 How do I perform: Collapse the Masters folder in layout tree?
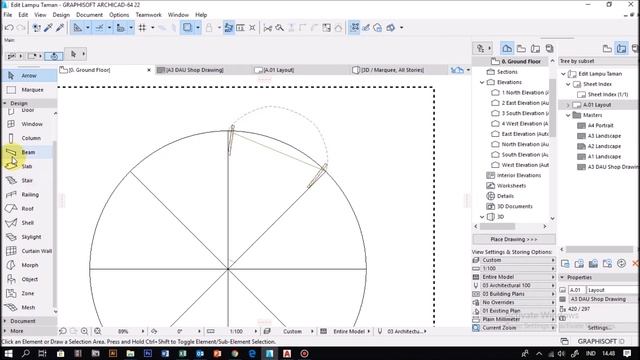click(568, 116)
